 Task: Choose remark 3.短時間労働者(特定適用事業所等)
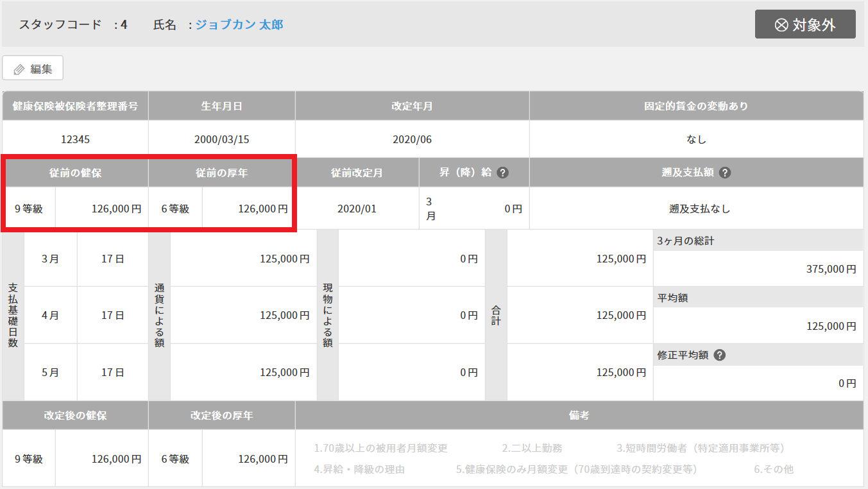(701, 448)
